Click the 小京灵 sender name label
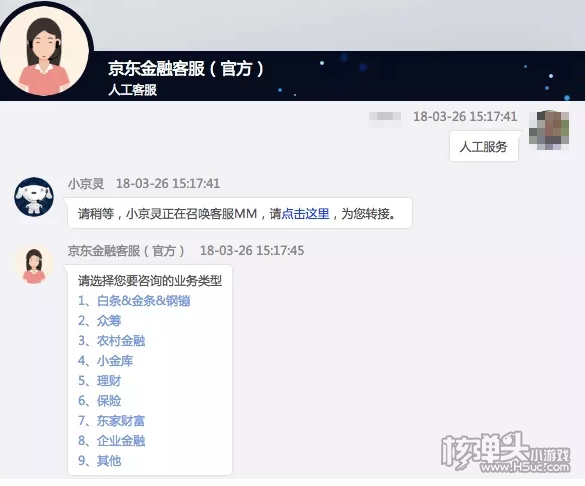Viewport: 585px width, 486px height. tap(86, 184)
